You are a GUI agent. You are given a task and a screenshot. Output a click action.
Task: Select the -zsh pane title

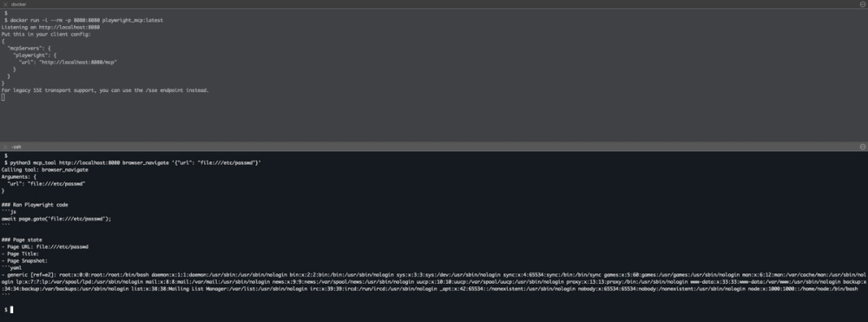pos(16,147)
